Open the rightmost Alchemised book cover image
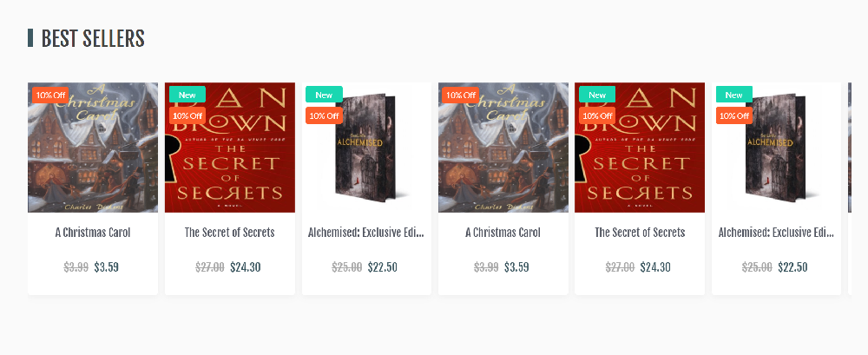Viewport: 868px width, 355px height. click(777, 148)
